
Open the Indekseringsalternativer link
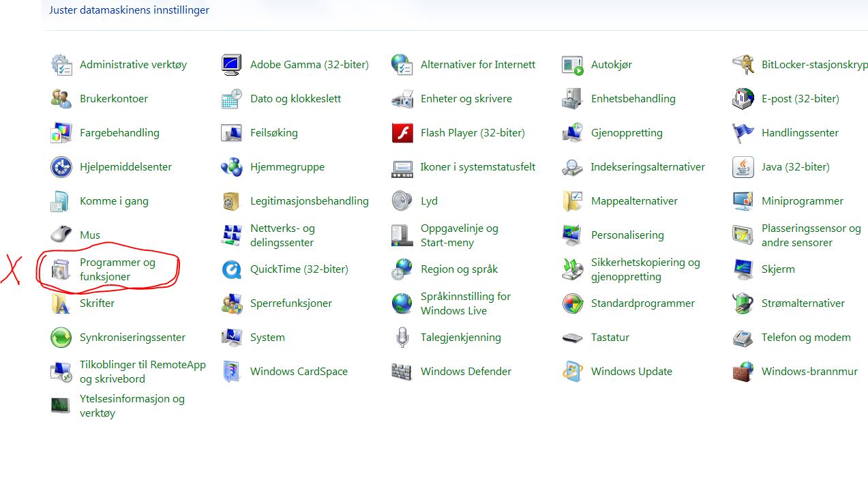[x=648, y=167]
